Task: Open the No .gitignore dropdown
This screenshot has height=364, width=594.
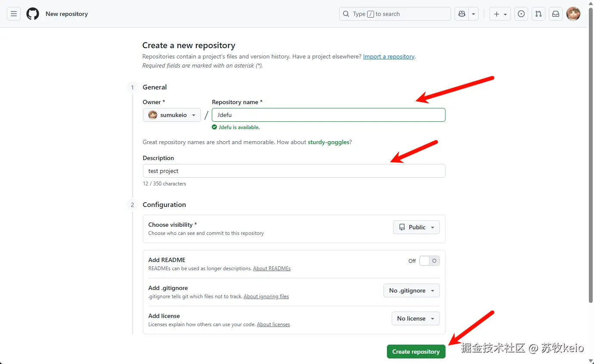Action: (x=411, y=290)
